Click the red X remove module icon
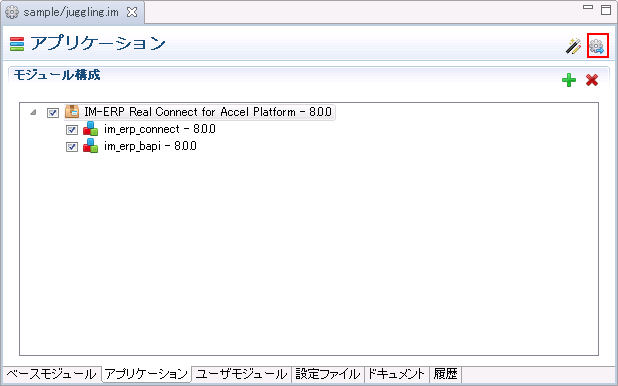 coord(592,80)
